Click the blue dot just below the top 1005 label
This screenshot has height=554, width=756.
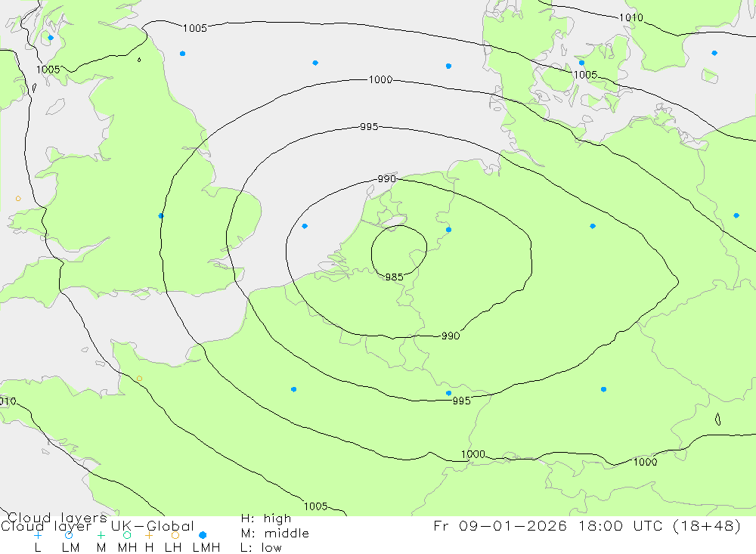[x=182, y=54]
